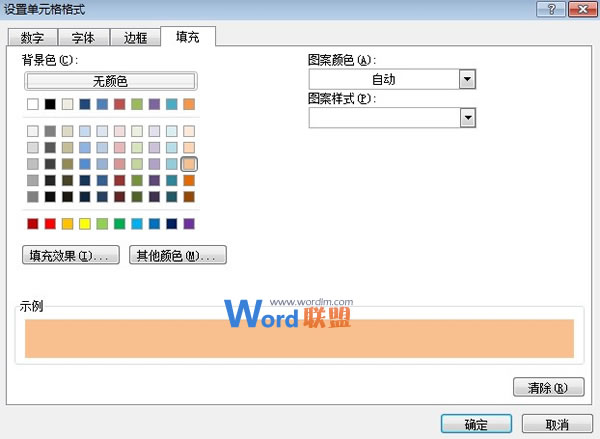Select orange swatch in top theme row
This screenshot has height=439, width=600.
pyautogui.click(x=189, y=104)
